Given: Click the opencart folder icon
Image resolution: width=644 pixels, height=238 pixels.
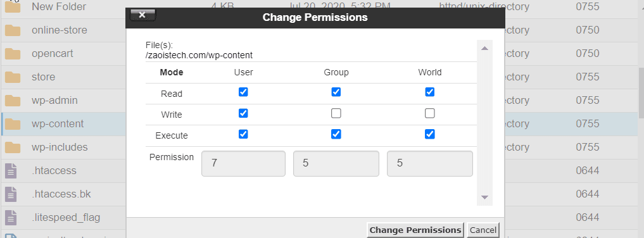Looking at the screenshot, I should (13, 53).
